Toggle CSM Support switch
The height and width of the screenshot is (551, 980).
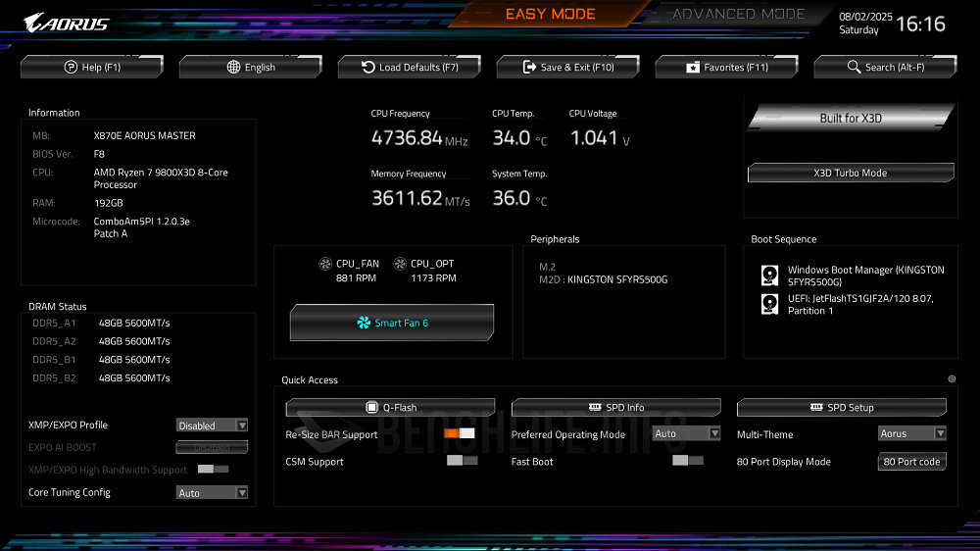462,461
